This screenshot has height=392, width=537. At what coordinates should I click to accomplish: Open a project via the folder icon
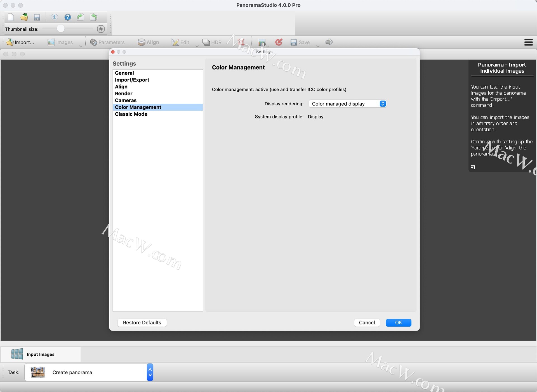[x=24, y=17]
